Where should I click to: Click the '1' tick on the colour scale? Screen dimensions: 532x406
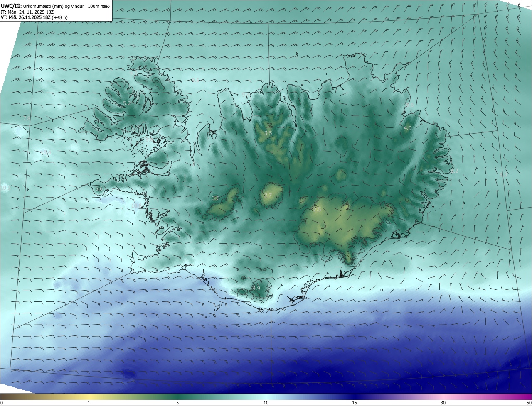click(x=89, y=403)
